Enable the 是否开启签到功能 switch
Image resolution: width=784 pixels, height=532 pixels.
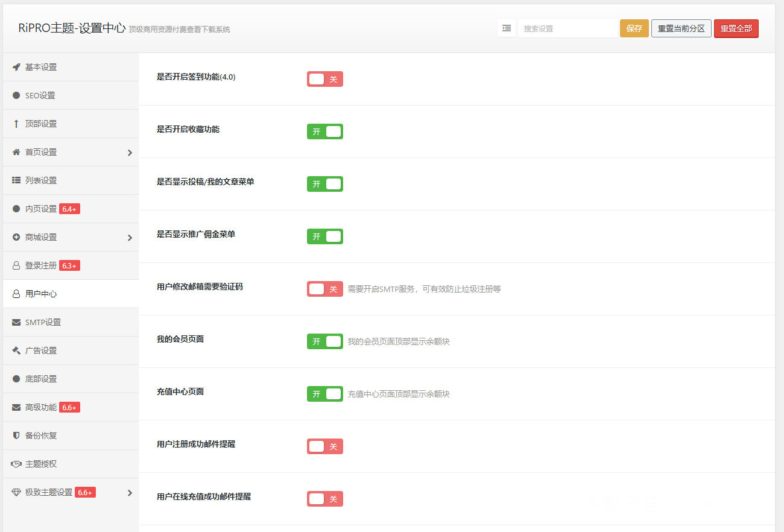(x=325, y=79)
